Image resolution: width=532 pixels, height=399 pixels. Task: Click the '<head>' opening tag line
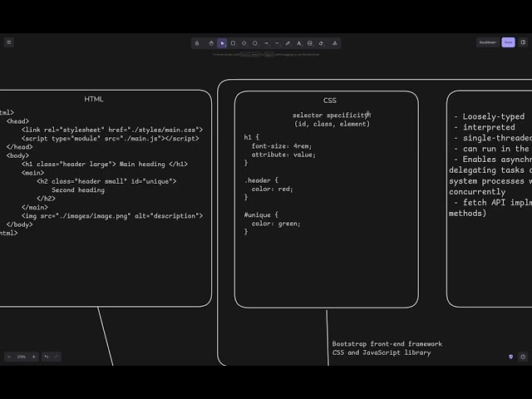(17, 121)
